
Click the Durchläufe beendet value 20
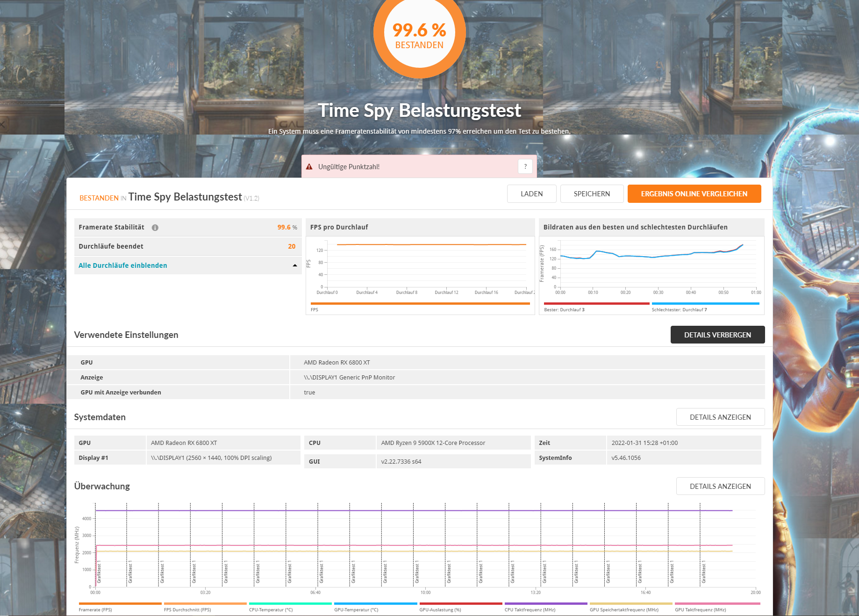(x=292, y=246)
